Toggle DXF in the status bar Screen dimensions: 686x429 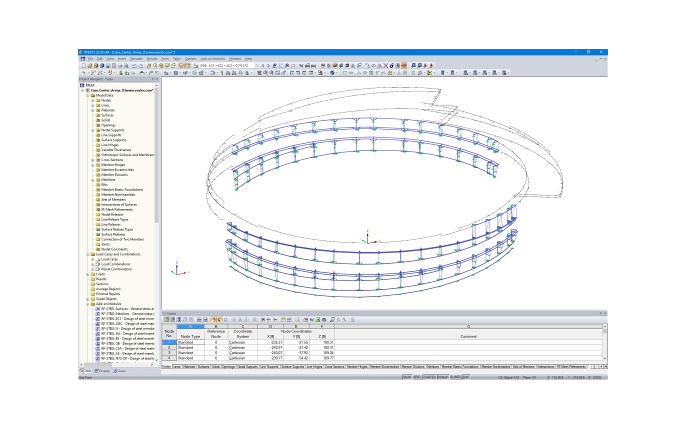466,377
